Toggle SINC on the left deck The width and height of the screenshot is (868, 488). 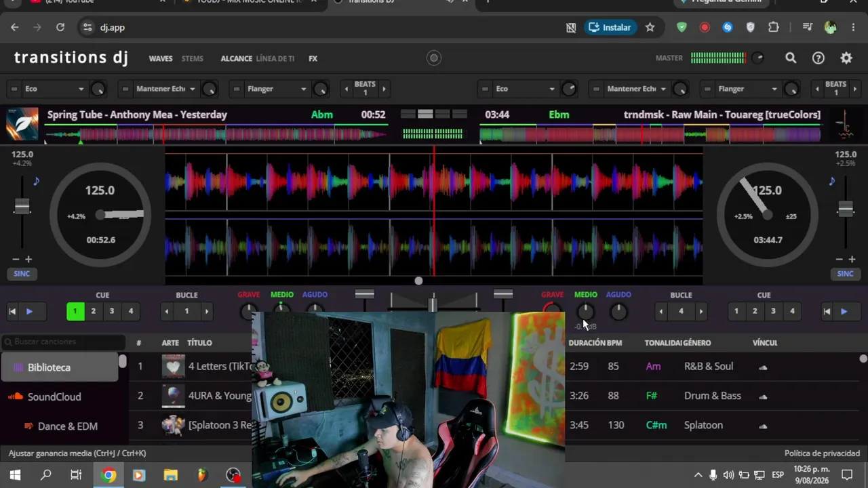pos(22,274)
